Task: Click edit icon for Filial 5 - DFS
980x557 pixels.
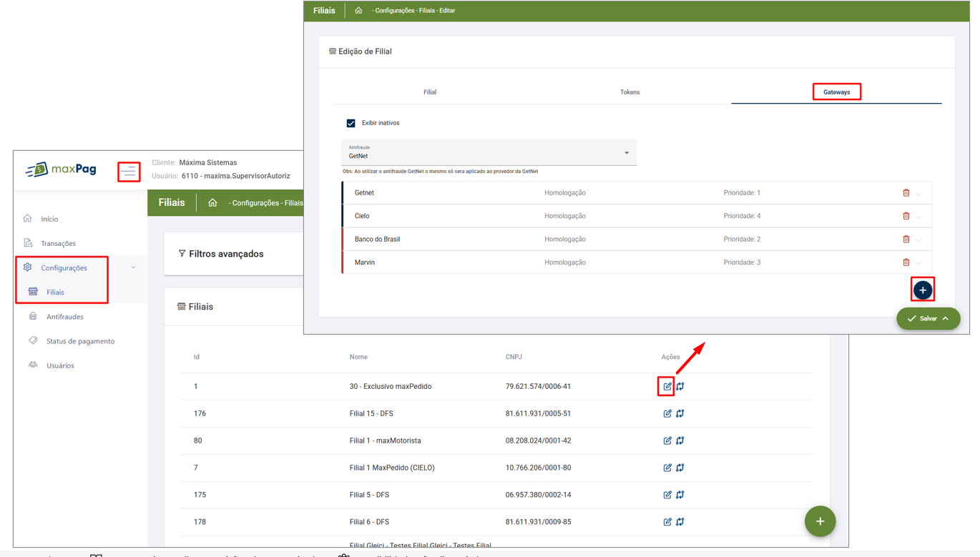Action: [667, 495]
